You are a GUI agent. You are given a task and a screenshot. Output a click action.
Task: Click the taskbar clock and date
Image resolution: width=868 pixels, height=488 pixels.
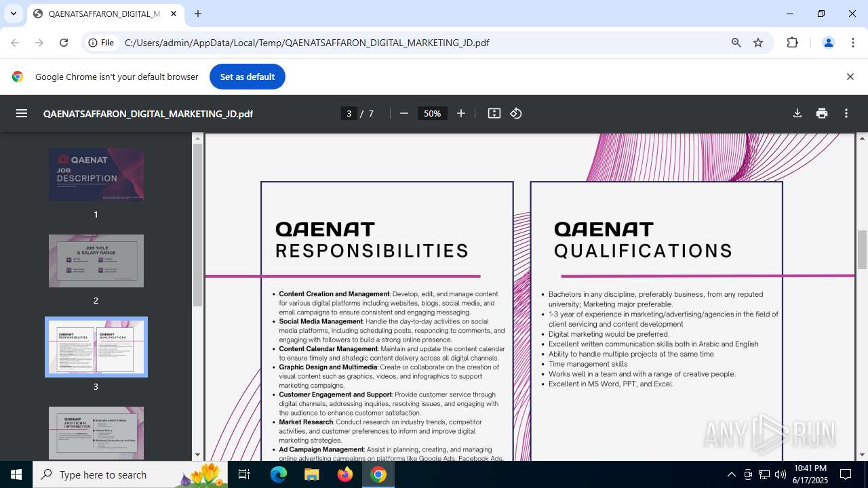pyautogui.click(x=810, y=474)
